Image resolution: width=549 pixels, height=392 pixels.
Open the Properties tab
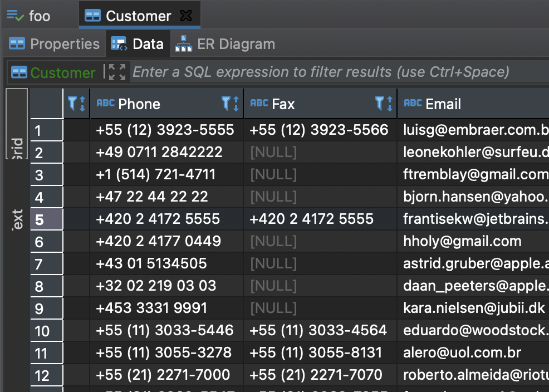(x=54, y=44)
